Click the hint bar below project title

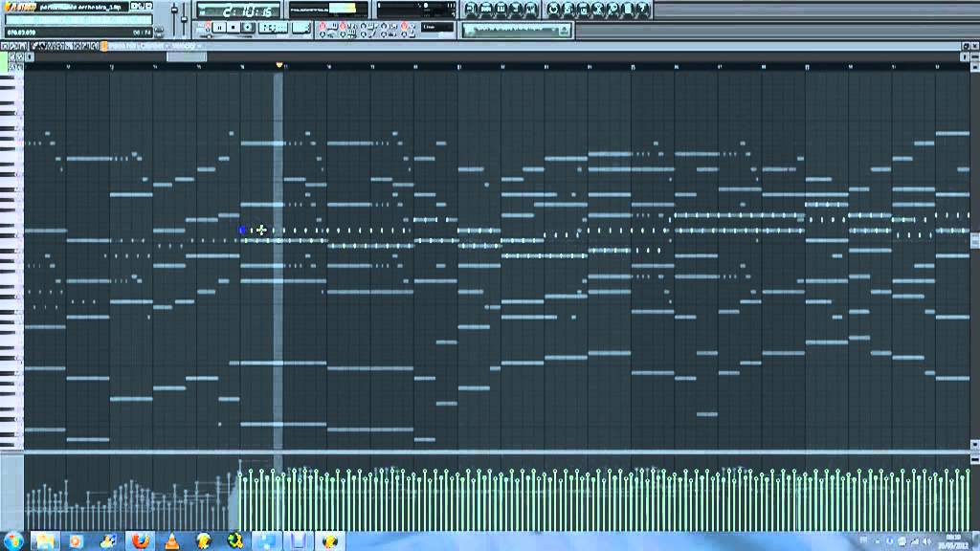pyautogui.click(x=78, y=19)
